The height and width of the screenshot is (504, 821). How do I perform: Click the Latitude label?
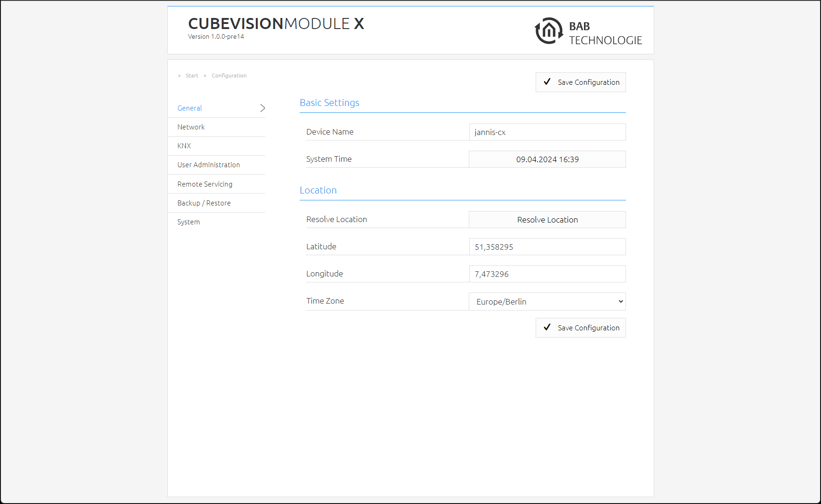(321, 246)
